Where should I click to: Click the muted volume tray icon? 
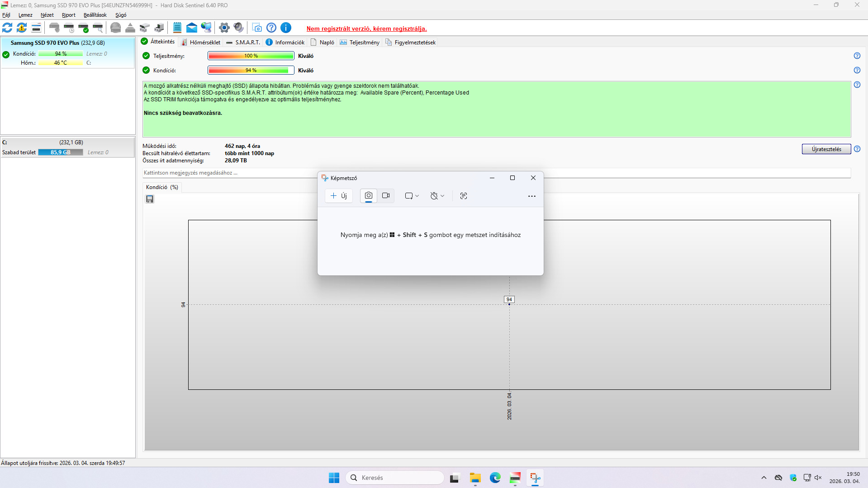[x=818, y=478]
